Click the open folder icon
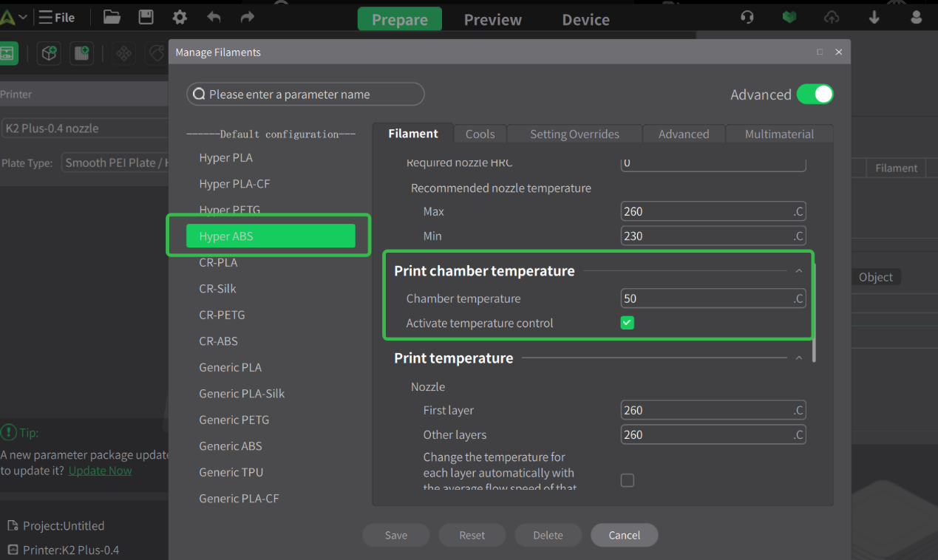 coord(112,17)
